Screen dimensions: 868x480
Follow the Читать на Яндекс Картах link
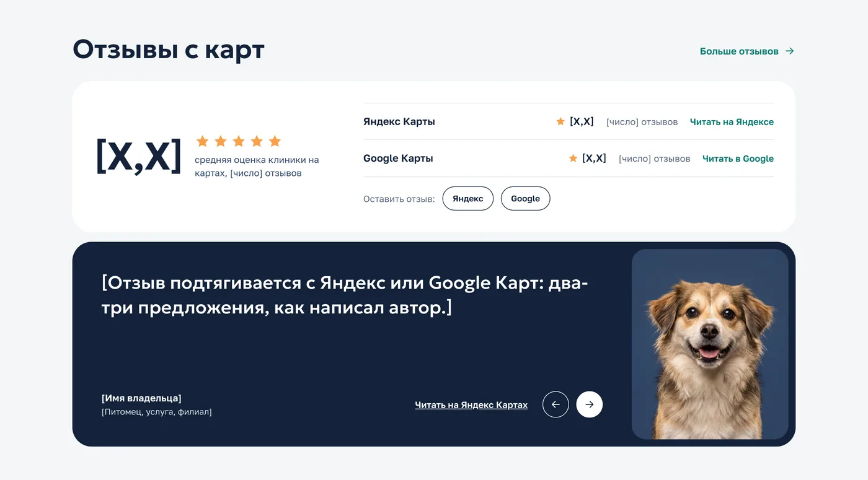(471, 405)
